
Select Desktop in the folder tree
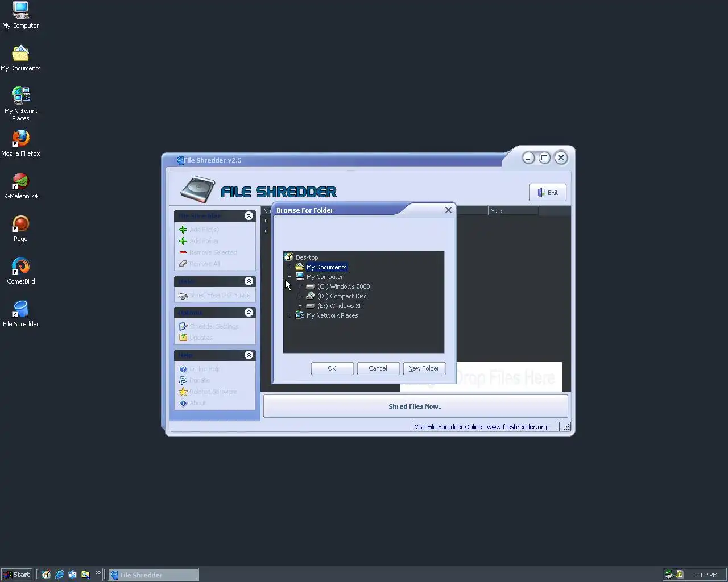[x=307, y=257]
